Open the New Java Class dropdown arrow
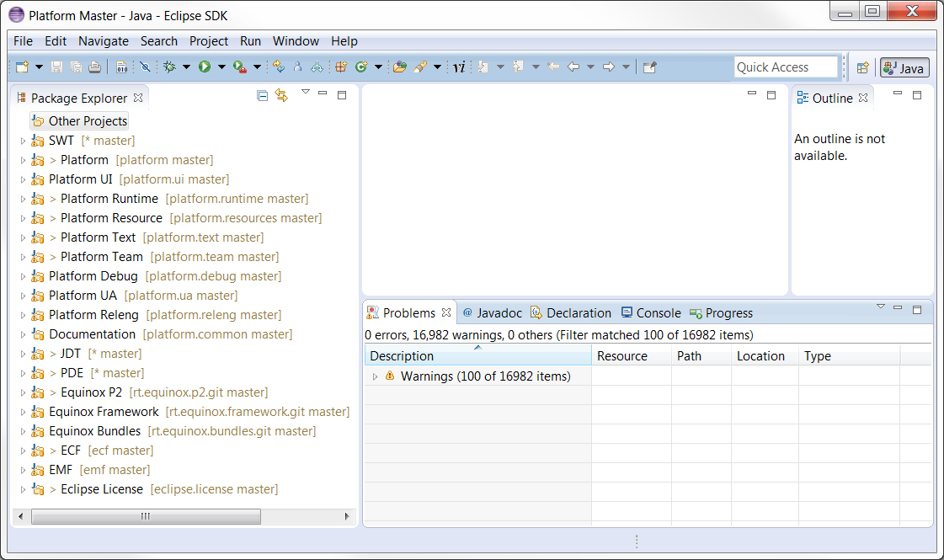Viewport: 944px width, 560px height. [378, 67]
